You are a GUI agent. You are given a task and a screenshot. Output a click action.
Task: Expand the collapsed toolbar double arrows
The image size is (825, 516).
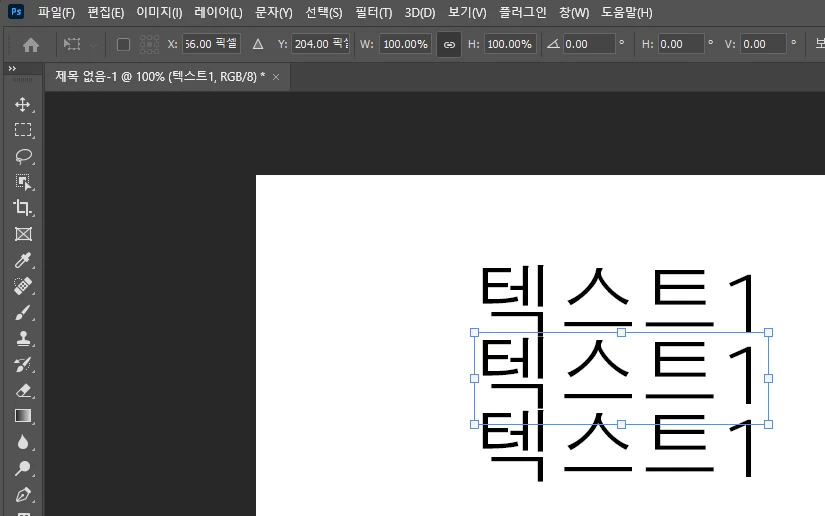click(12, 68)
